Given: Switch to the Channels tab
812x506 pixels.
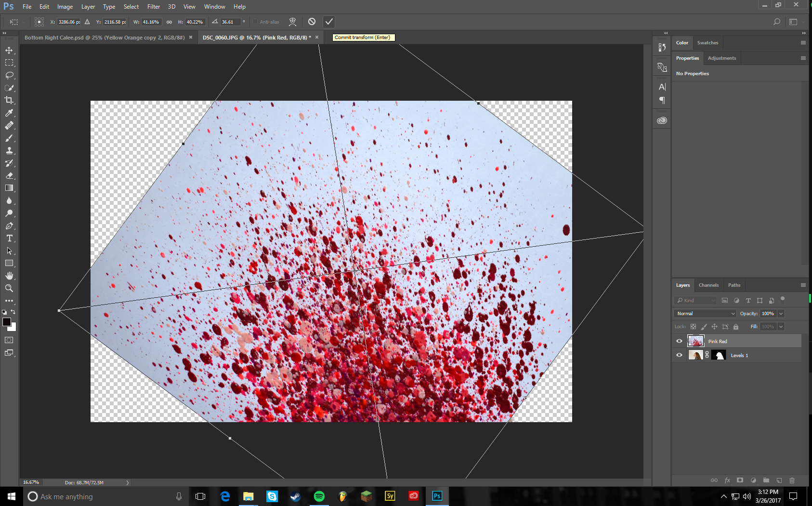Looking at the screenshot, I should point(708,285).
